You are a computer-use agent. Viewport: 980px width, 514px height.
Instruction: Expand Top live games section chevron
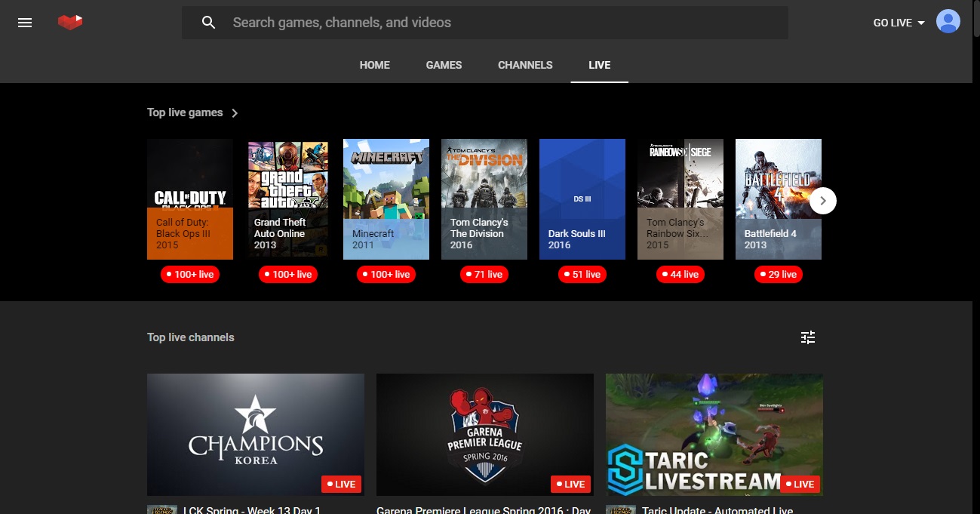click(235, 113)
